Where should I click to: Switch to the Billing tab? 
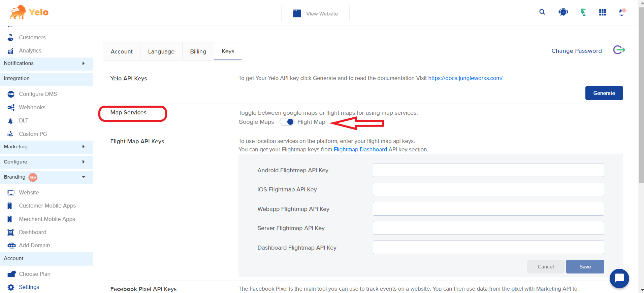pyautogui.click(x=198, y=51)
